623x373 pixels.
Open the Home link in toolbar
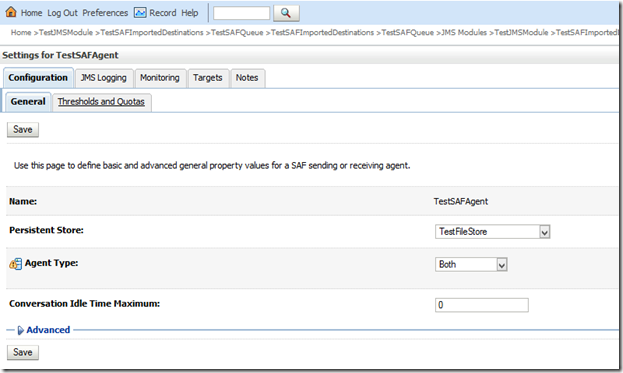(x=31, y=13)
